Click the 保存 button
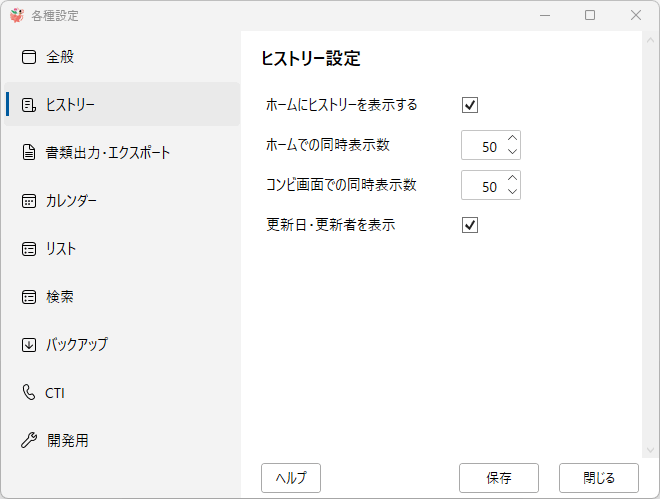The image size is (660, 499). click(x=499, y=478)
